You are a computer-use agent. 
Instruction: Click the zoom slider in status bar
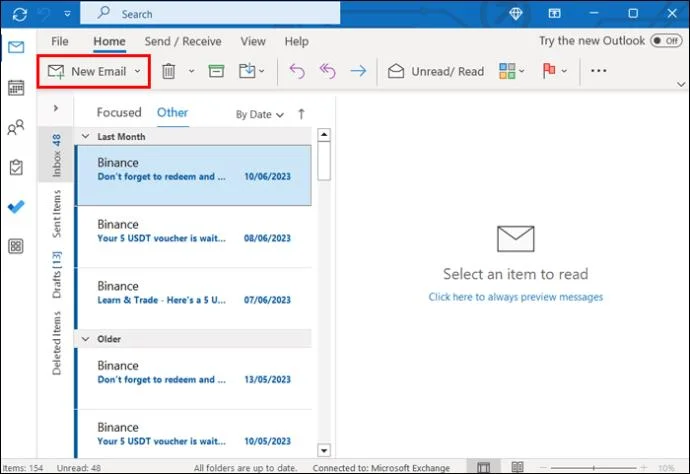click(593, 468)
